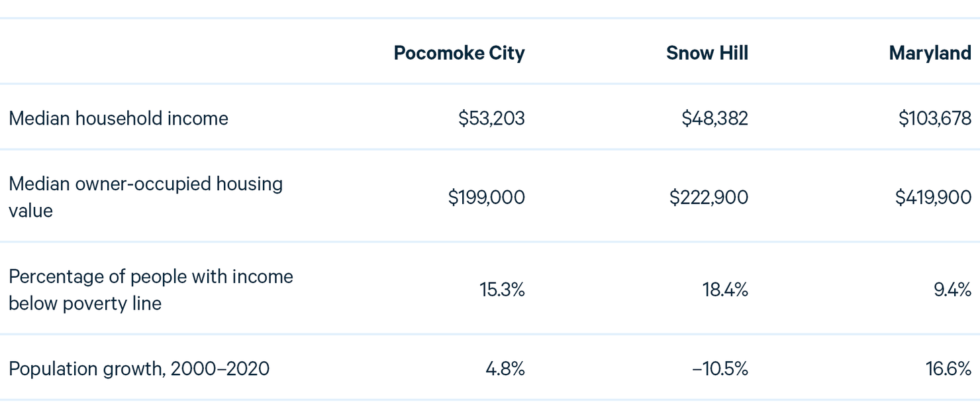Select Maryland's 9.4% poverty rate

tap(952, 290)
